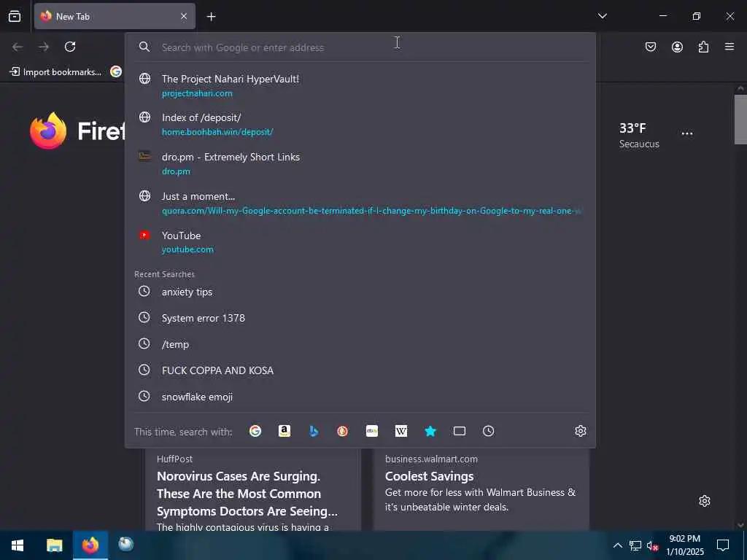747x560 pixels.
Task: Open the New Tab personalize gear icon
Action: pyautogui.click(x=705, y=501)
